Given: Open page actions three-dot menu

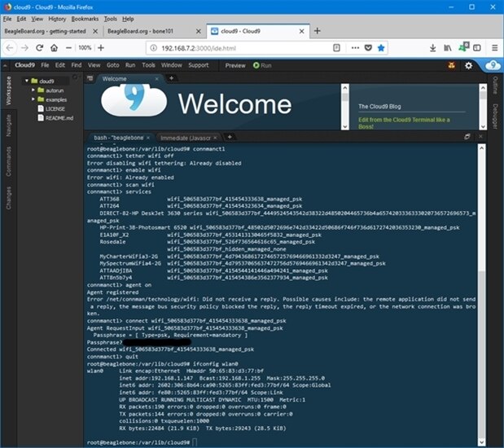Looking at the screenshot, I should point(355,48).
